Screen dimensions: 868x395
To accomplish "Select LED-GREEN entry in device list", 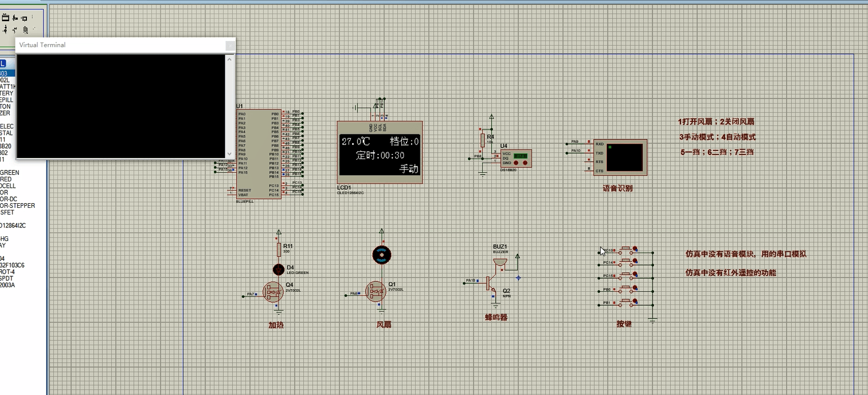I will click(x=9, y=173).
